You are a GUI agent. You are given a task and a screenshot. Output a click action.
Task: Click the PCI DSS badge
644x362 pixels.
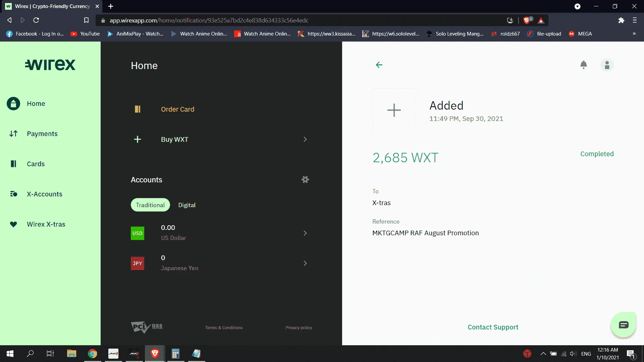[147, 327]
